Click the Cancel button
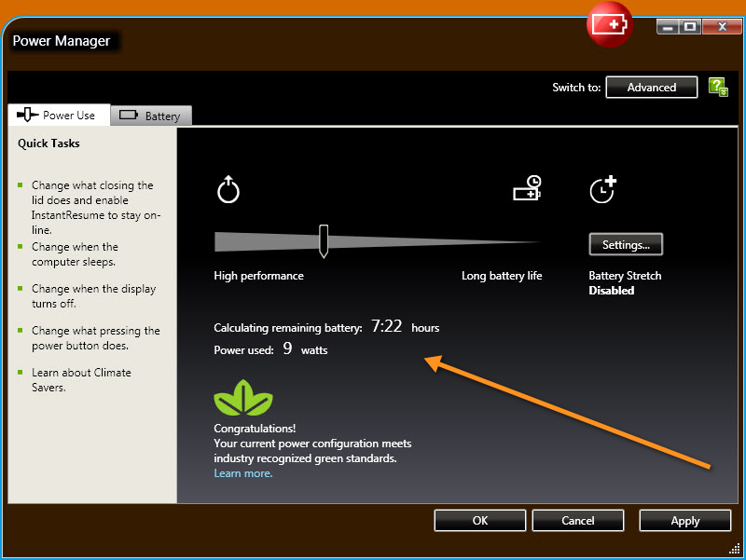Image resolution: width=746 pixels, height=560 pixels. [577, 521]
